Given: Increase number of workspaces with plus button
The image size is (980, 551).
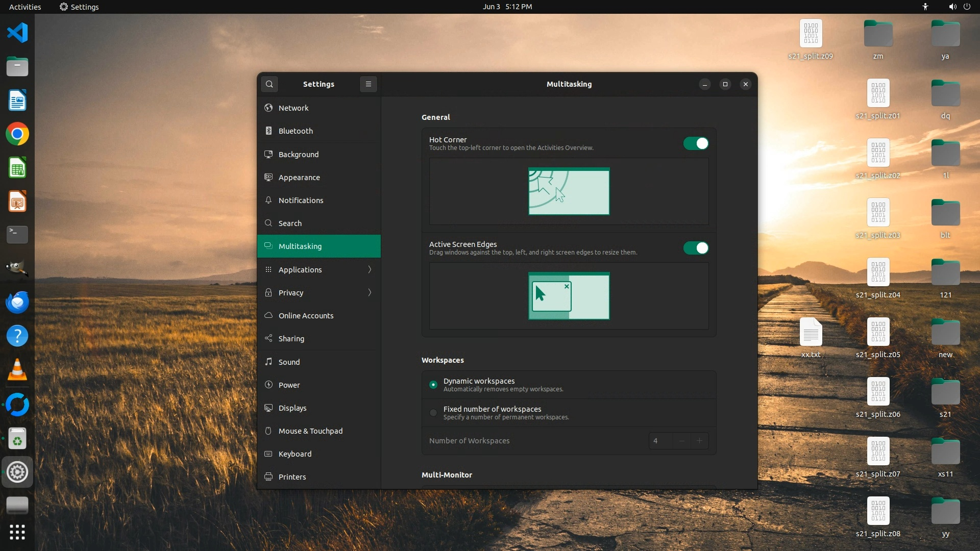Looking at the screenshot, I should [x=700, y=441].
